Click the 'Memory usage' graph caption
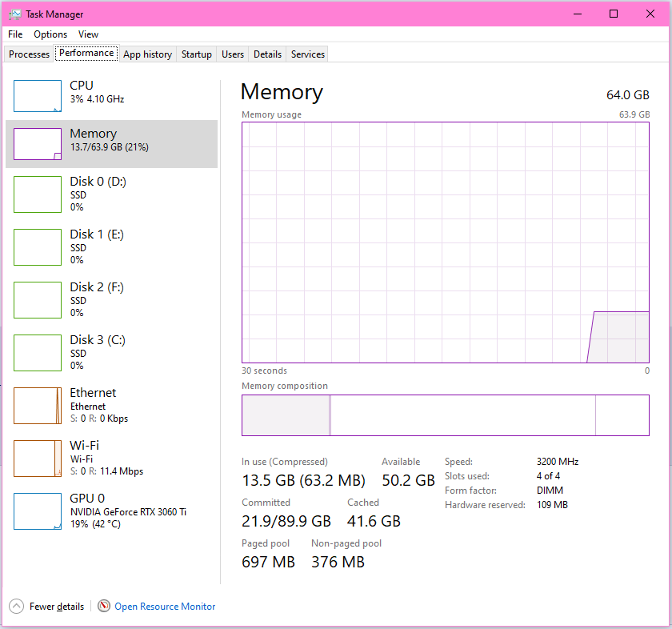The height and width of the screenshot is (629, 672). point(271,114)
